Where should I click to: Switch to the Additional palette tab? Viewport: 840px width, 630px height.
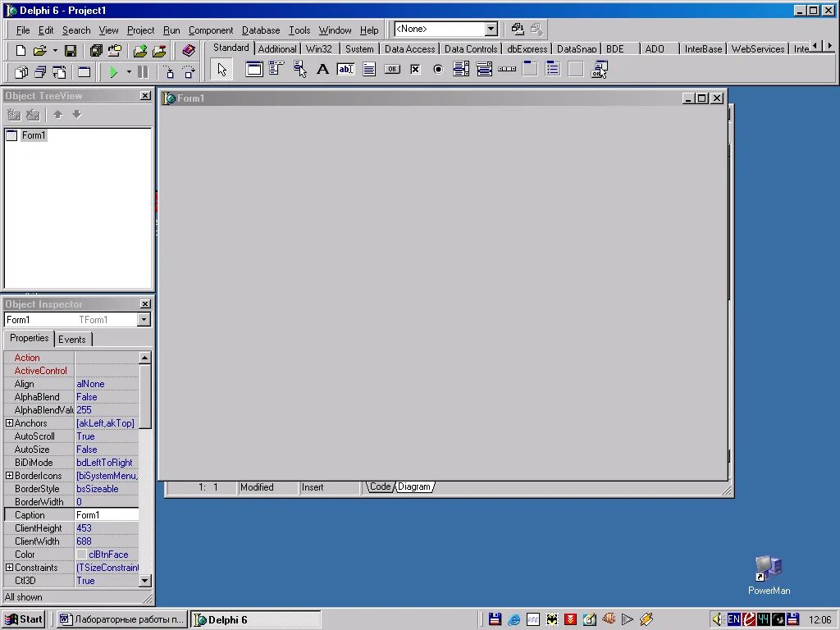(277, 48)
